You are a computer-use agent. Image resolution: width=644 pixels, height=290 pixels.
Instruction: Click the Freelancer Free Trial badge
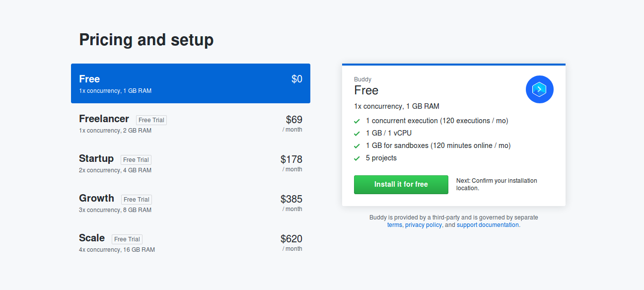(x=151, y=120)
